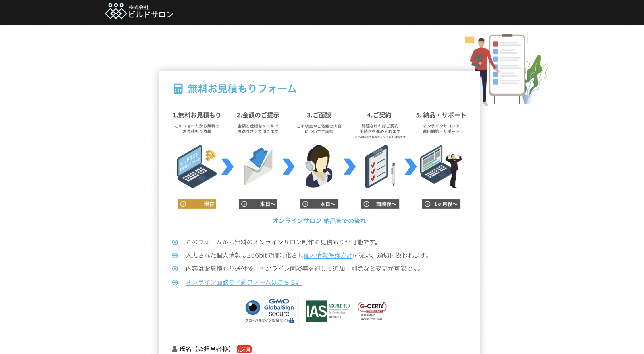Click the 現在 status badge
The image size is (644, 354).
197,204
